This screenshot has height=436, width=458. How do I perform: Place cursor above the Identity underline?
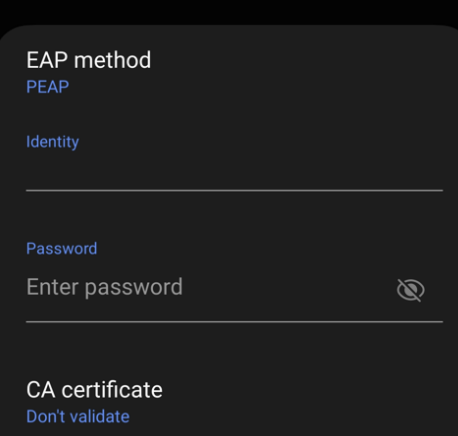[x=234, y=173]
